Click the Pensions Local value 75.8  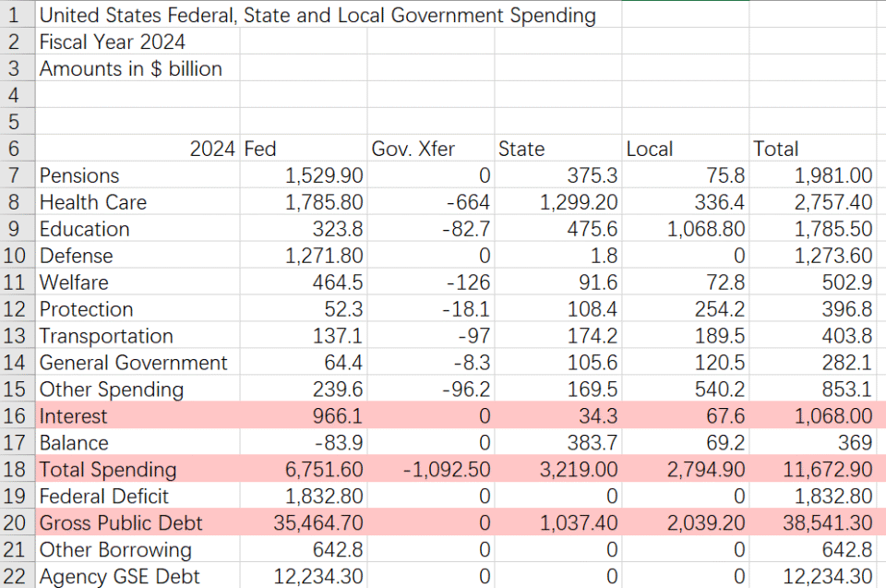coord(686,175)
